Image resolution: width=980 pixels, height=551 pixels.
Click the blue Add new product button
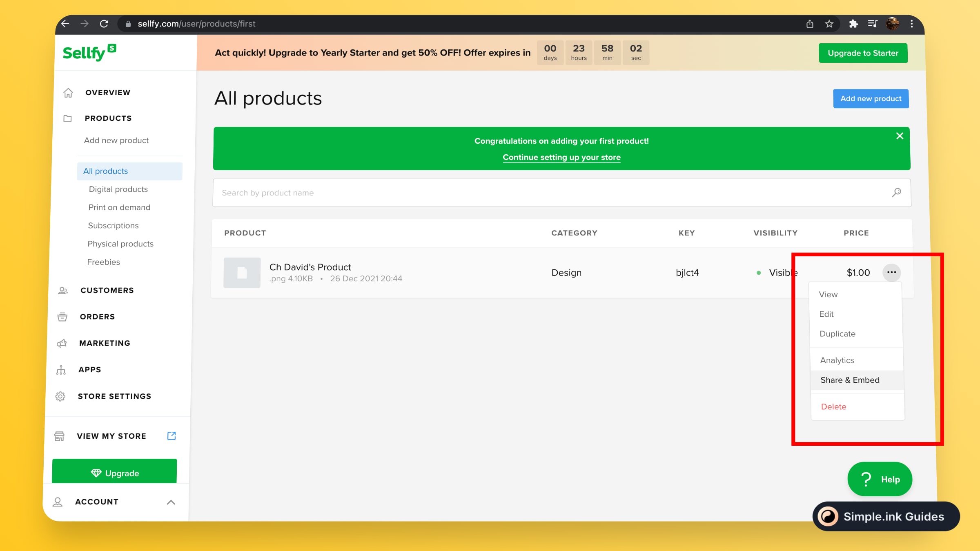[x=871, y=99]
